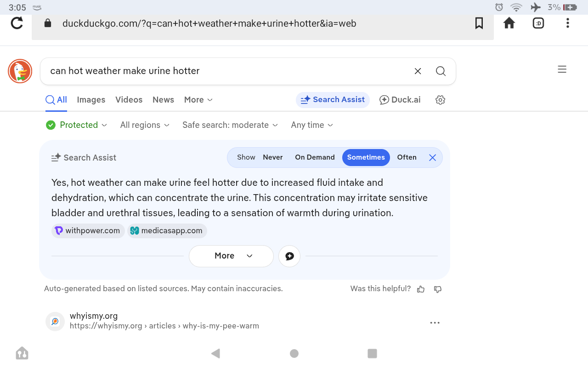Clear the search query with the X icon
This screenshot has width=588, height=368.
click(418, 71)
